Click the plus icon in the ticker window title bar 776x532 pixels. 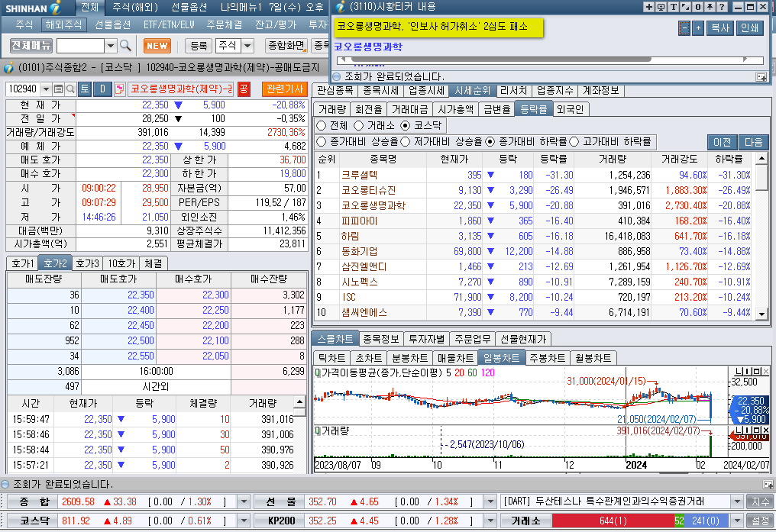click(x=648, y=7)
